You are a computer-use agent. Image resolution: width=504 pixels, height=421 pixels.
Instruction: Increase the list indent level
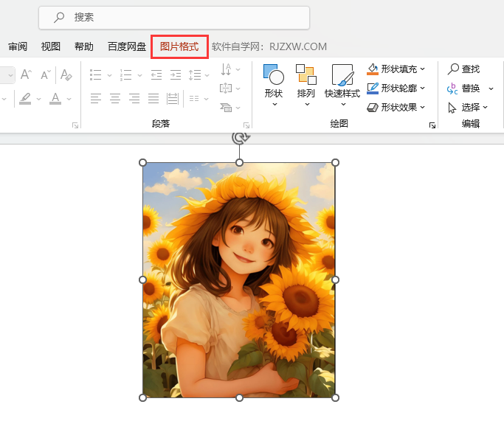[x=176, y=74]
